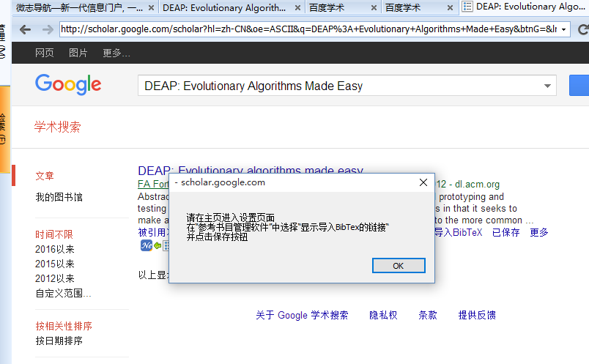The image size is (589, 364).
Task: Open the 自定义范围… date filter
Action: coord(64,294)
